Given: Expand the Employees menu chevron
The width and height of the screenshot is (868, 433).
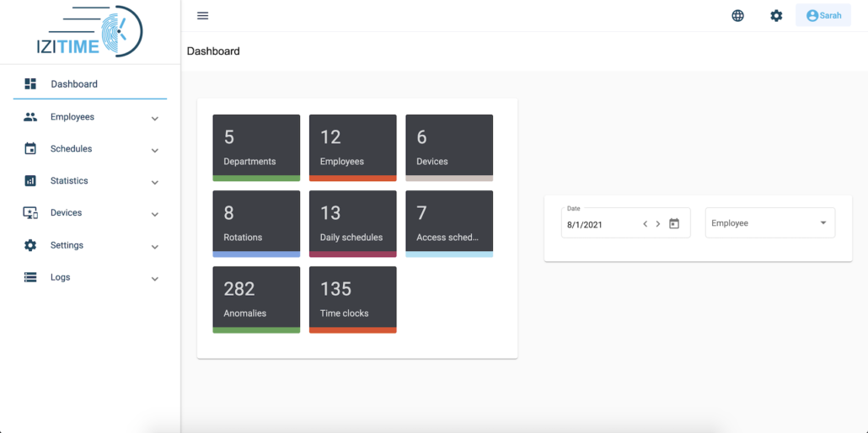Looking at the screenshot, I should (155, 119).
